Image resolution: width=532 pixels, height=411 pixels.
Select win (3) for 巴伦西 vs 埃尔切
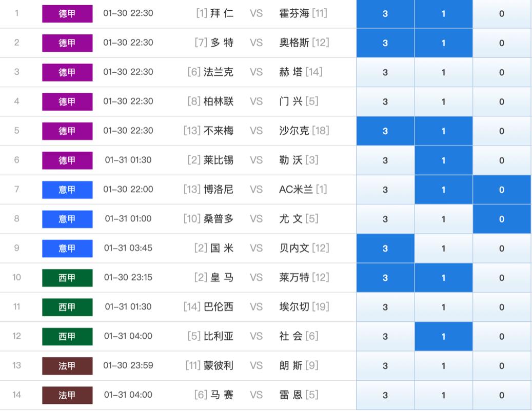point(385,307)
